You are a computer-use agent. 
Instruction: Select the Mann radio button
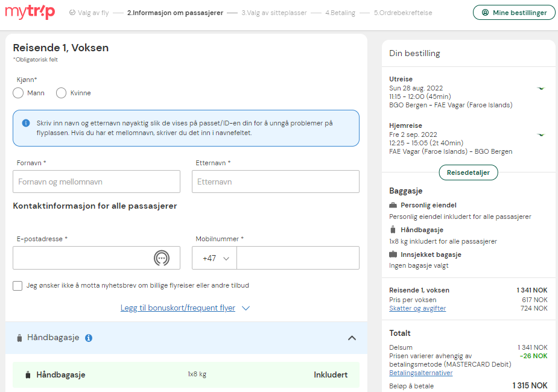(18, 93)
